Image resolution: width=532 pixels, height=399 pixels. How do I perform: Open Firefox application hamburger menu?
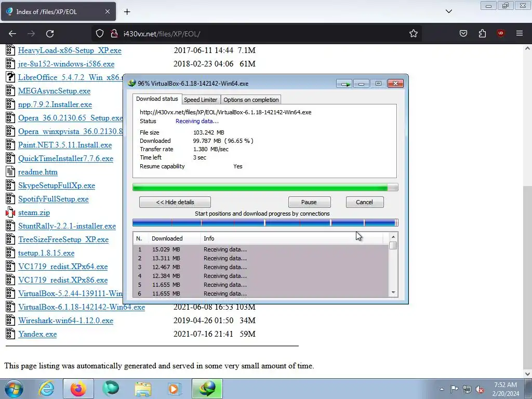tap(519, 33)
